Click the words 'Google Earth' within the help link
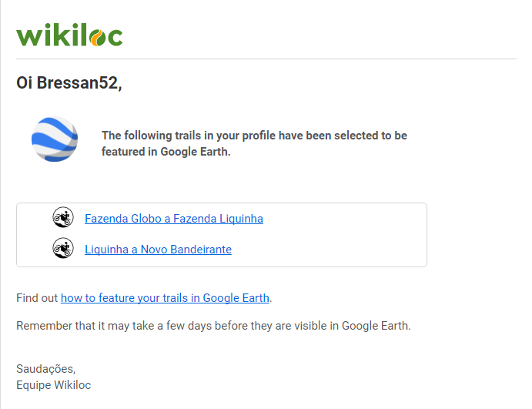This screenshot has height=409, width=532. (236, 298)
